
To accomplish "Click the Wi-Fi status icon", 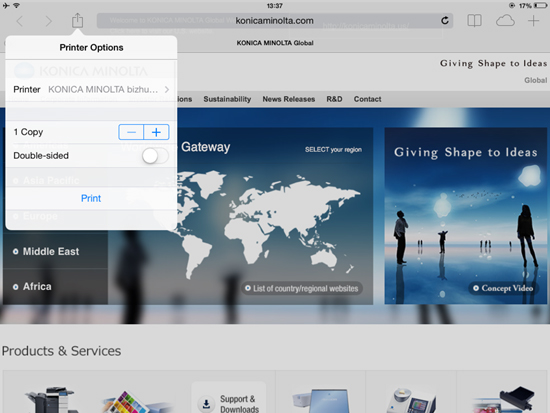I will [16, 6].
